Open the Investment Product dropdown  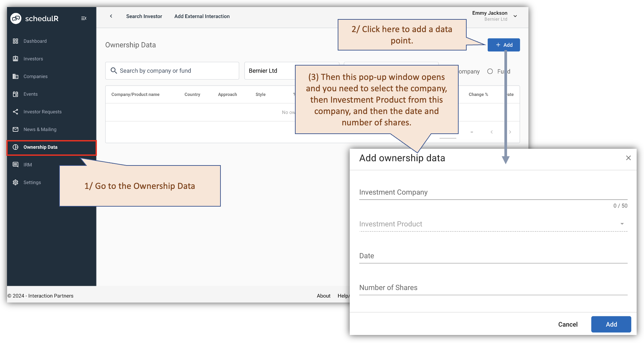coord(622,224)
